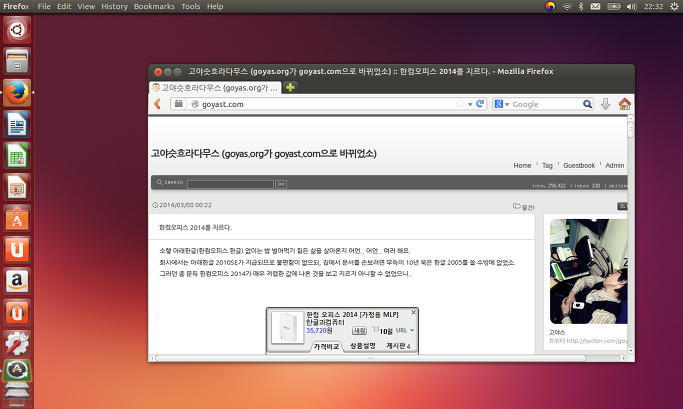
Task: Expand the URL dropdown in product widget
Action: pos(413,330)
